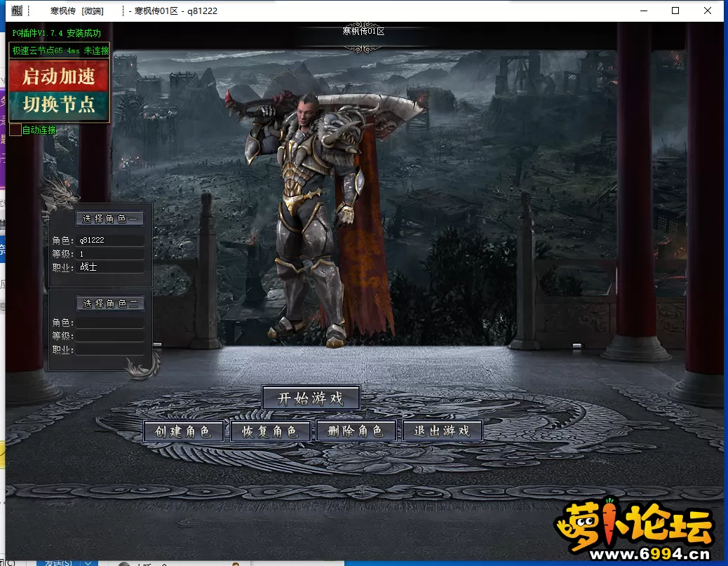Click the 删除角色 delete character button
This screenshot has width=728, height=566.
pyautogui.click(x=356, y=431)
